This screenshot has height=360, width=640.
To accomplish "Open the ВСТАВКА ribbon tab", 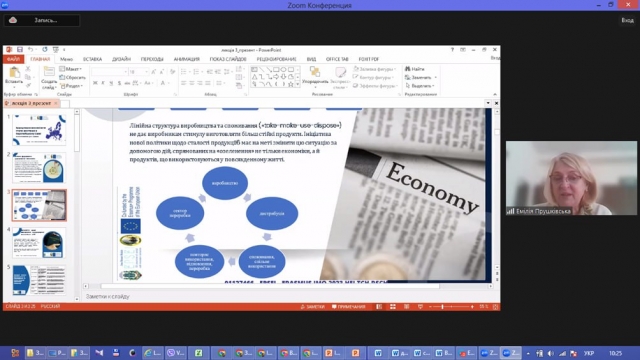I will point(92,59).
